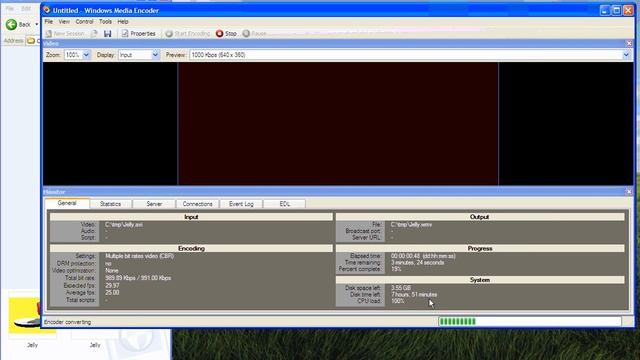Viewport: 640px width, 360px height.
Task: Click the Progress section header
Action: pyautogui.click(x=480, y=248)
